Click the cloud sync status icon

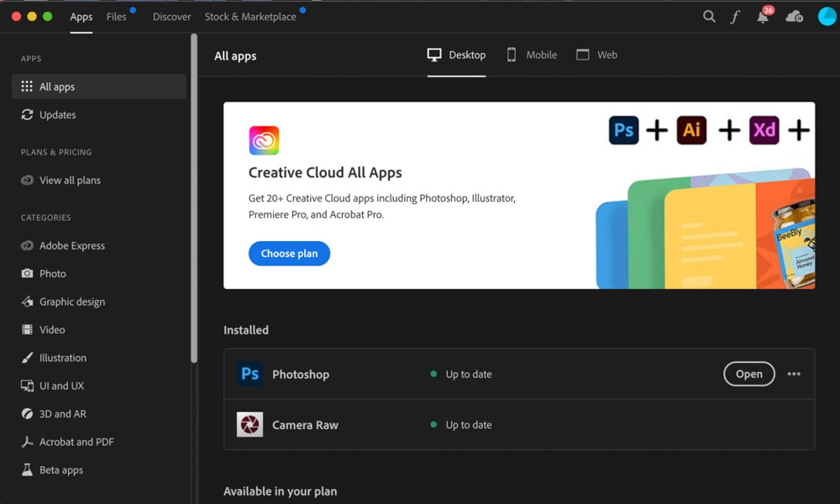point(794,17)
